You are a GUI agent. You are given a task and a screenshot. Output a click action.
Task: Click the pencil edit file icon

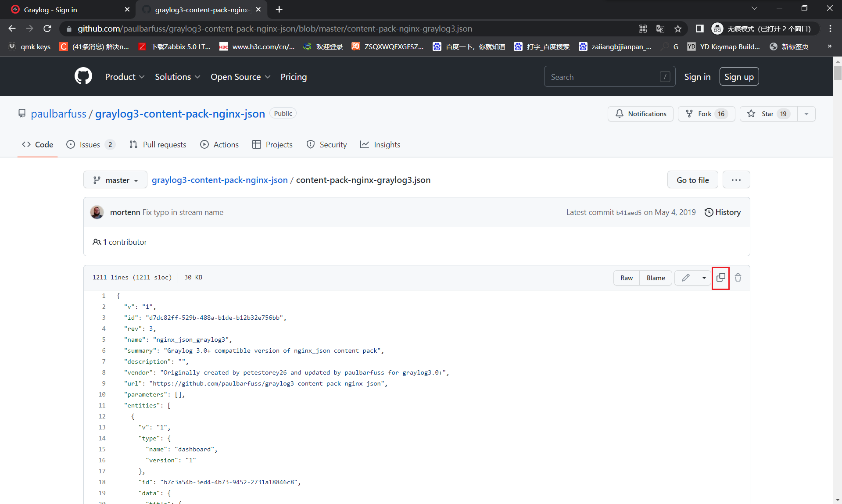(x=685, y=278)
